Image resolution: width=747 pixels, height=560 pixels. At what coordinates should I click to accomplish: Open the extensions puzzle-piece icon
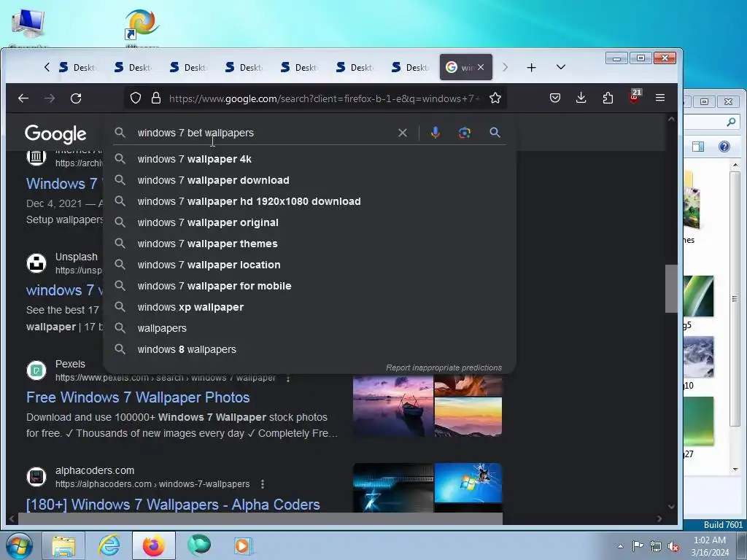(x=608, y=98)
